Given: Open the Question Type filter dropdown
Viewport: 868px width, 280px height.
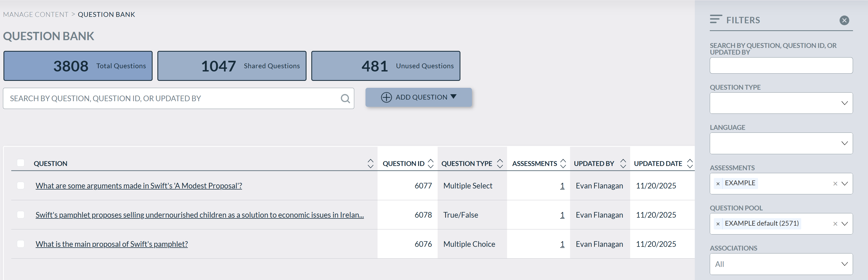Looking at the screenshot, I should tap(781, 103).
